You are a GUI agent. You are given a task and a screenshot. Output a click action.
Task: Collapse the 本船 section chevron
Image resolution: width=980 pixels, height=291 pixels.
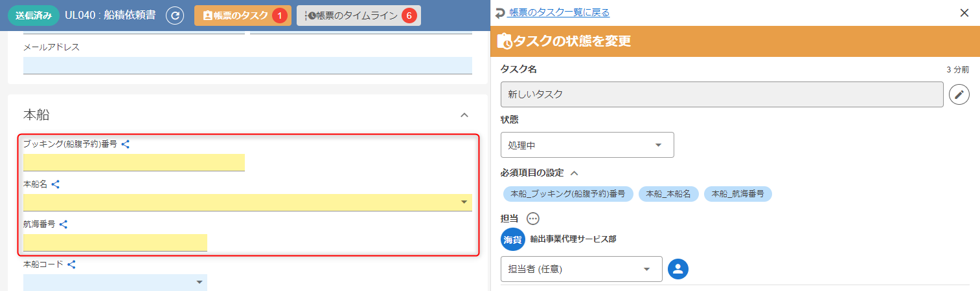464,115
